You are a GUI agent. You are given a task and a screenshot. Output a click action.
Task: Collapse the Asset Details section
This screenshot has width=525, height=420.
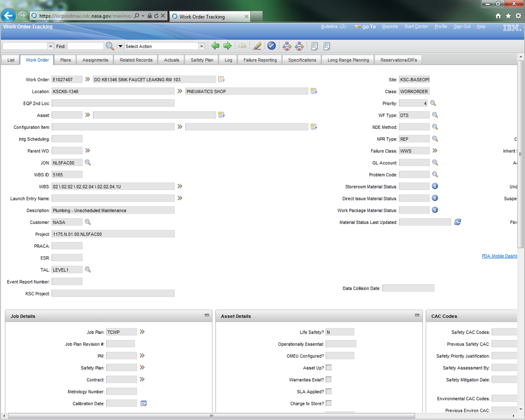pos(417,315)
